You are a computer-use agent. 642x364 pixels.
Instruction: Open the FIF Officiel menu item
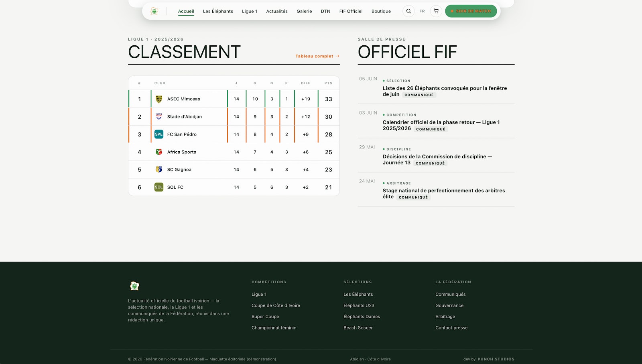[351, 11]
